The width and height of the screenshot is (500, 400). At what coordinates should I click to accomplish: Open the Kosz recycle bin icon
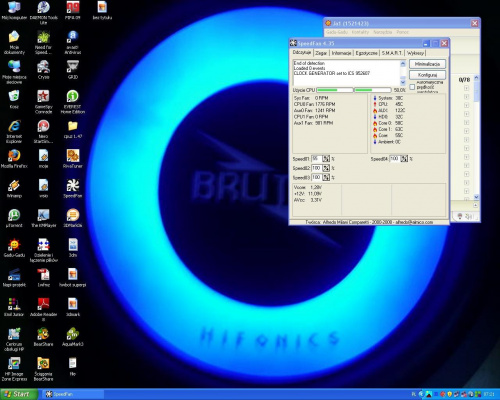pos(14,99)
